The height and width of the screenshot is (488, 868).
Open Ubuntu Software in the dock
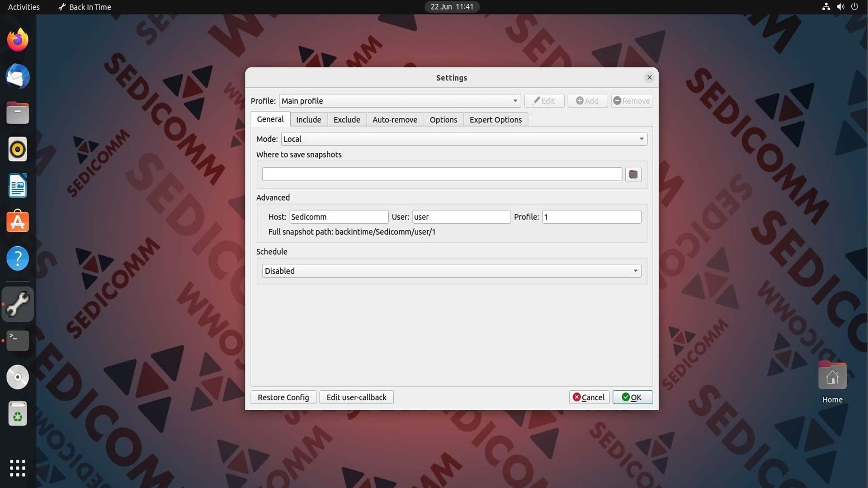(x=18, y=222)
